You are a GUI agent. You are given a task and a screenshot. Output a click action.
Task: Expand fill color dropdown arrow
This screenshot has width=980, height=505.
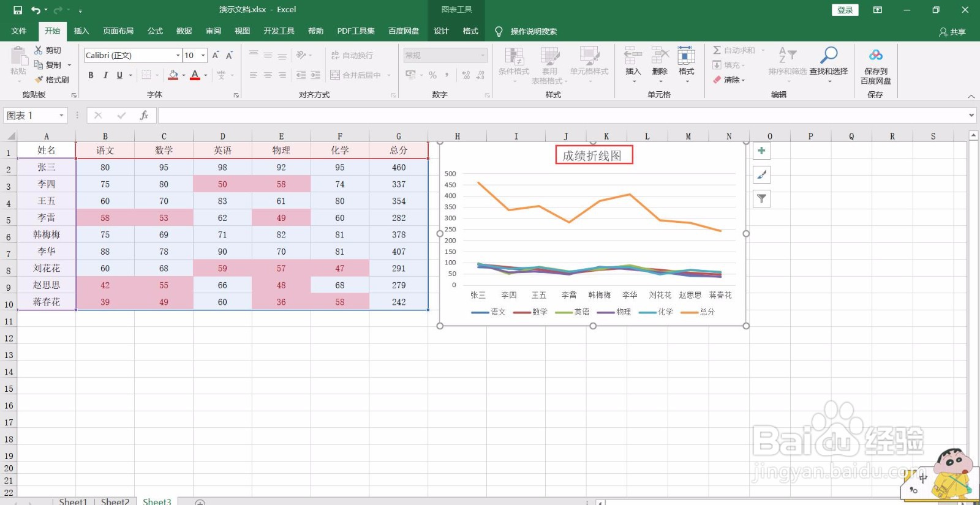(x=184, y=75)
